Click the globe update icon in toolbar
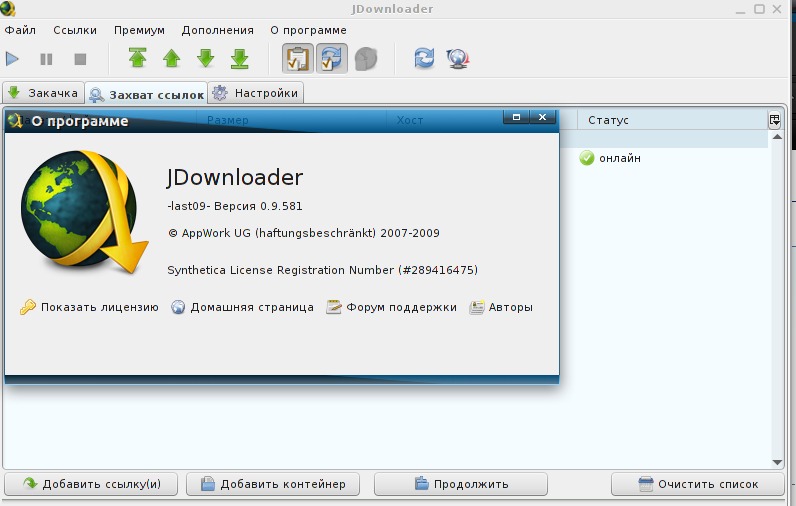 tap(458, 58)
